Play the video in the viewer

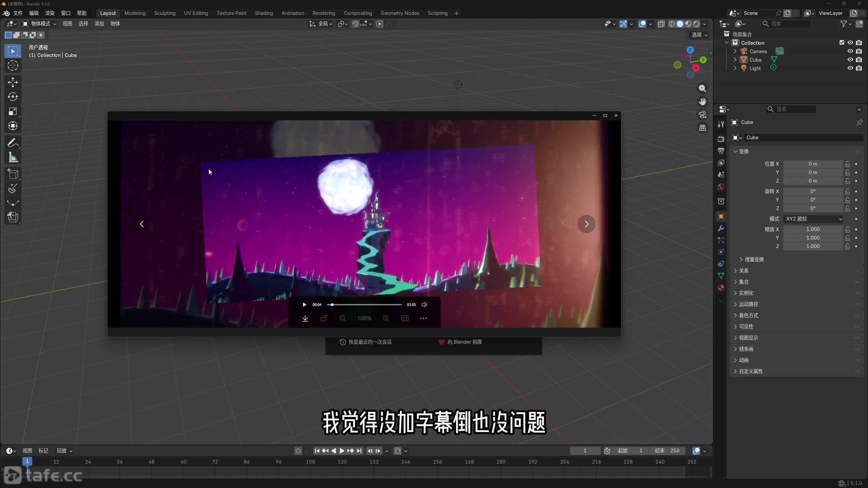click(x=304, y=305)
